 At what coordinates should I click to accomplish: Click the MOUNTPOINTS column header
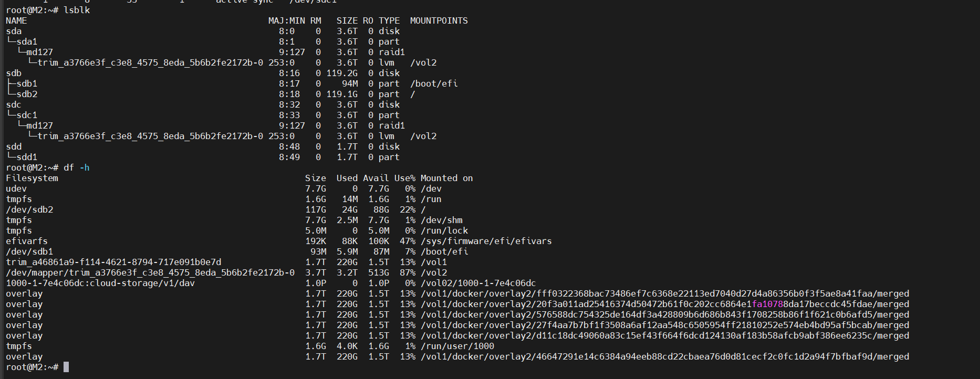[439, 20]
